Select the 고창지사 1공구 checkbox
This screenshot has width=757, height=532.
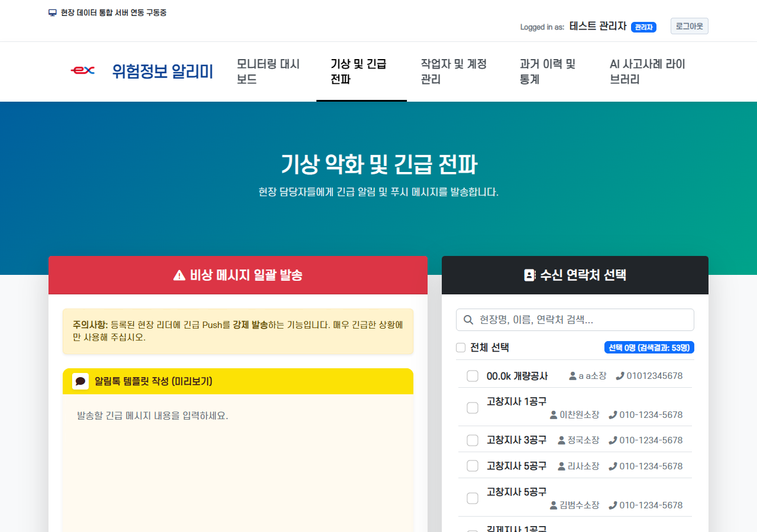pyautogui.click(x=473, y=408)
